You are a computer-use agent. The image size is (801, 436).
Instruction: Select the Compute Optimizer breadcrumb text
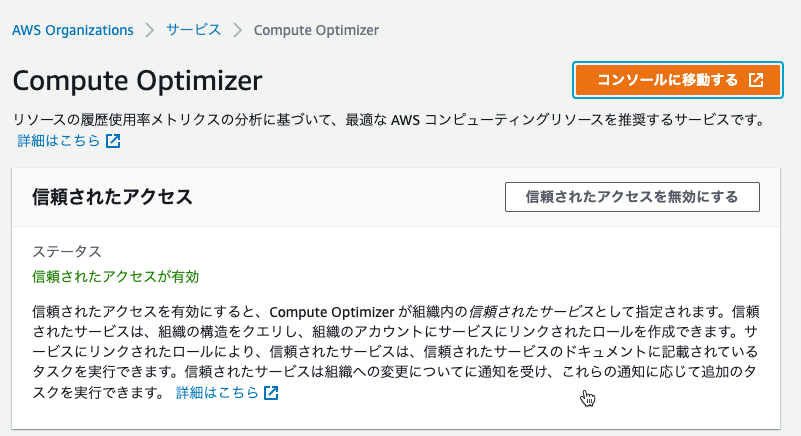316,30
